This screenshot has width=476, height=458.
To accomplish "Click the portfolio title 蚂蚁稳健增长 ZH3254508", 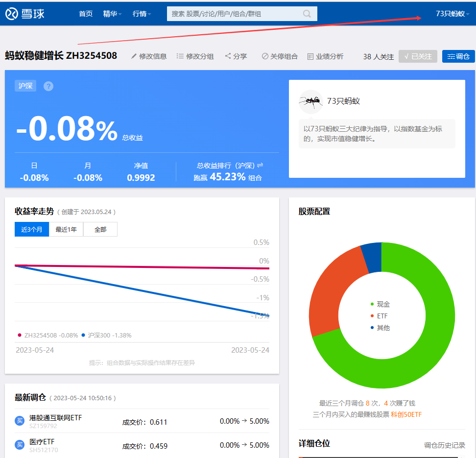I will 61,55.
